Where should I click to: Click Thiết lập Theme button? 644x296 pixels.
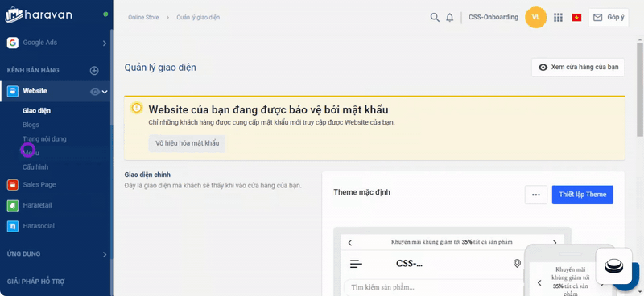[582, 195]
